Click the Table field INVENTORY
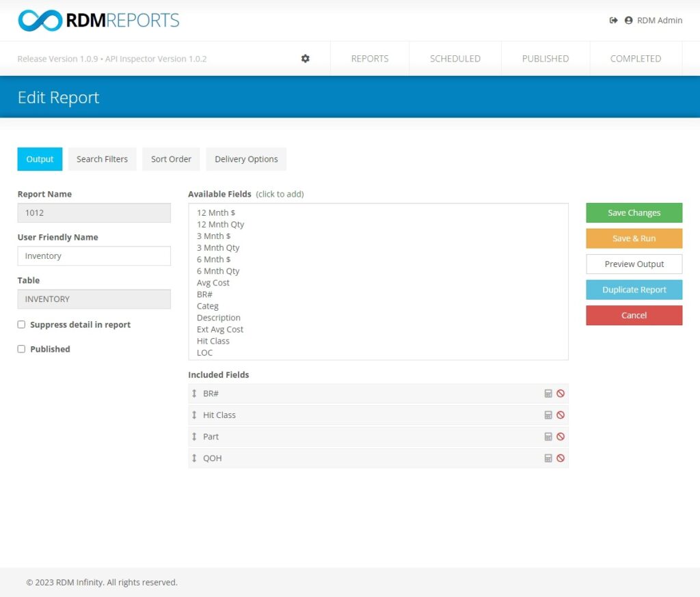The width and height of the screenshot is (700, 597). (94, 299)
